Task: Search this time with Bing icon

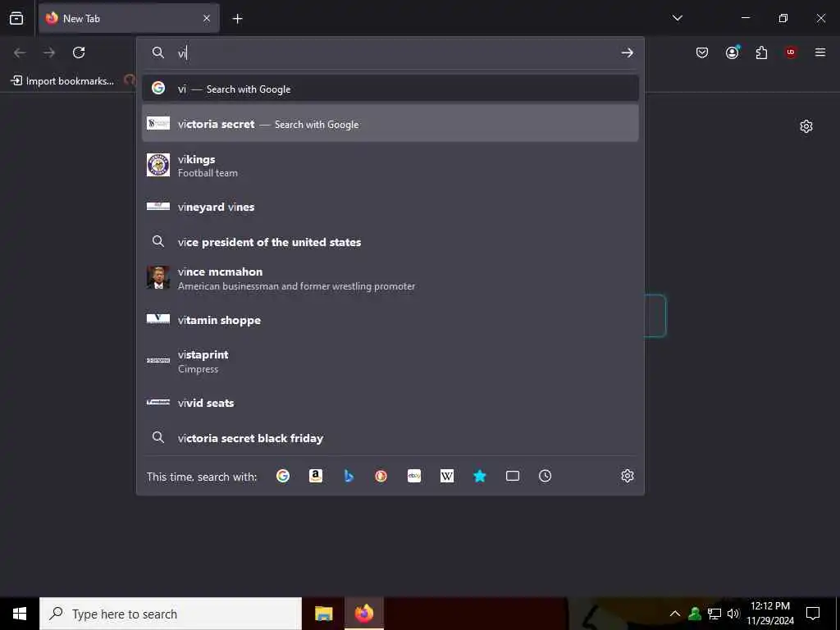Action: [x=348, y=476]
